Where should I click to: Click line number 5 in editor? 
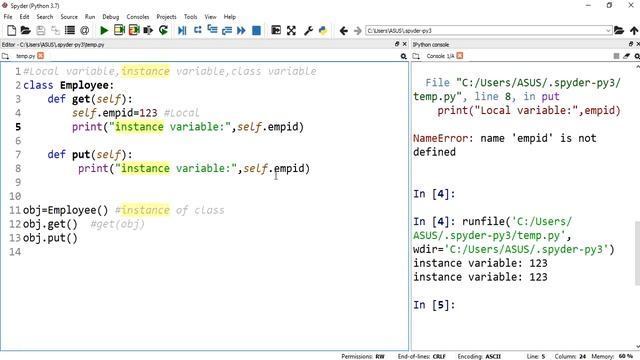click(18, 127)
